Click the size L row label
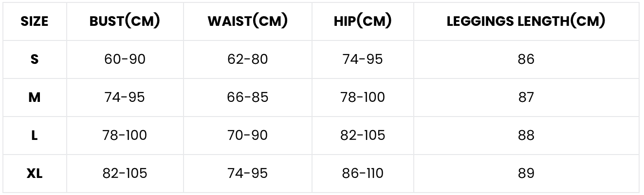 (x=35, y=136)
